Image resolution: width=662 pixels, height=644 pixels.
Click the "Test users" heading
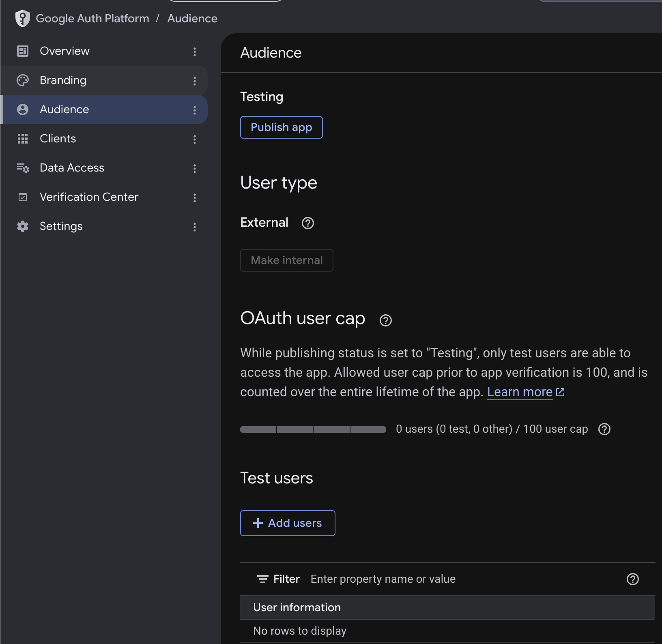coord(277,478)
